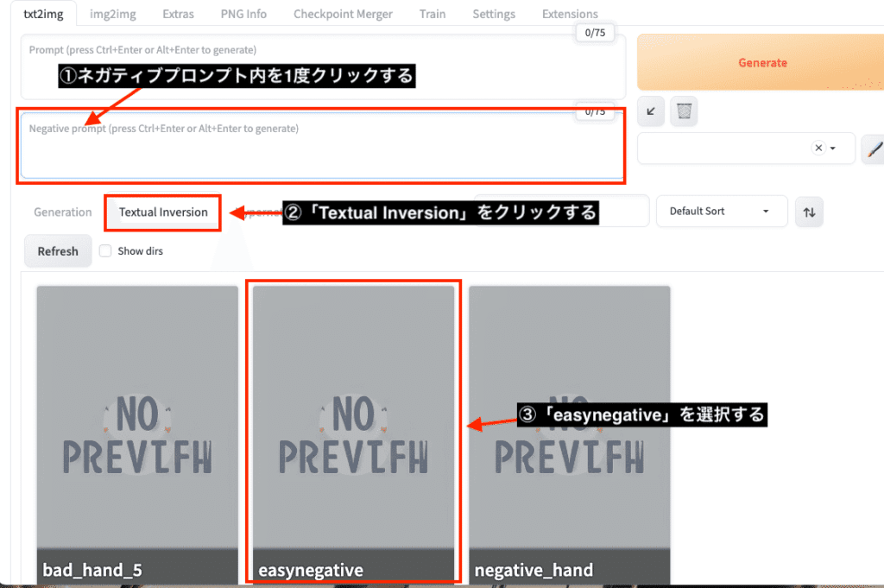
Task: Toggle the sort direction arrows icon
Action: pos(809,211)
